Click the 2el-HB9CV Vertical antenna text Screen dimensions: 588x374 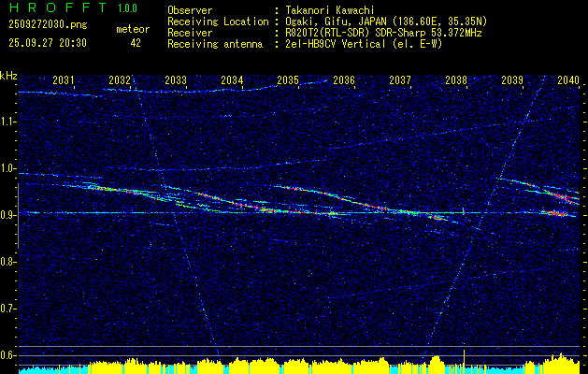click(364, 44)
